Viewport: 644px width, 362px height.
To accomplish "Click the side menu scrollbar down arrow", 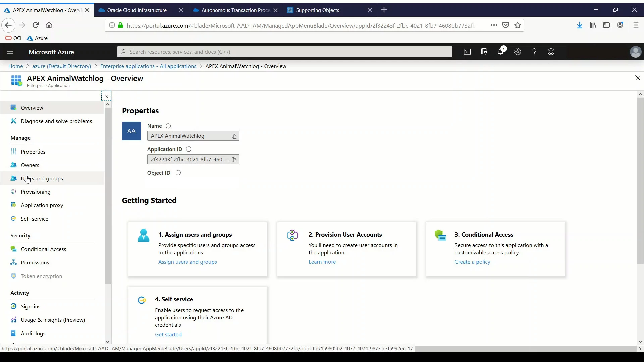I will point(108,342).
